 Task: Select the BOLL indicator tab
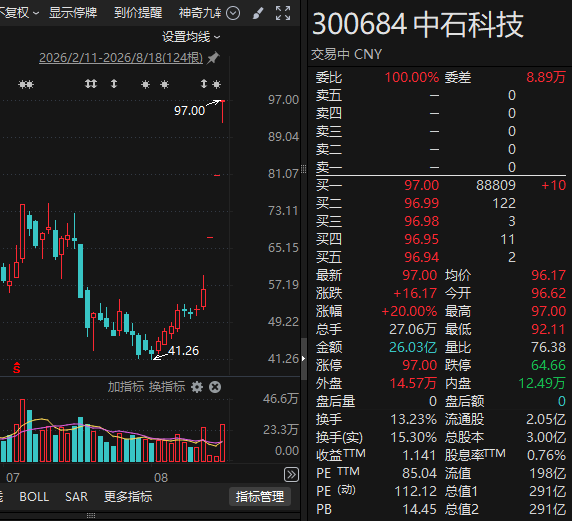pos(34,497)
